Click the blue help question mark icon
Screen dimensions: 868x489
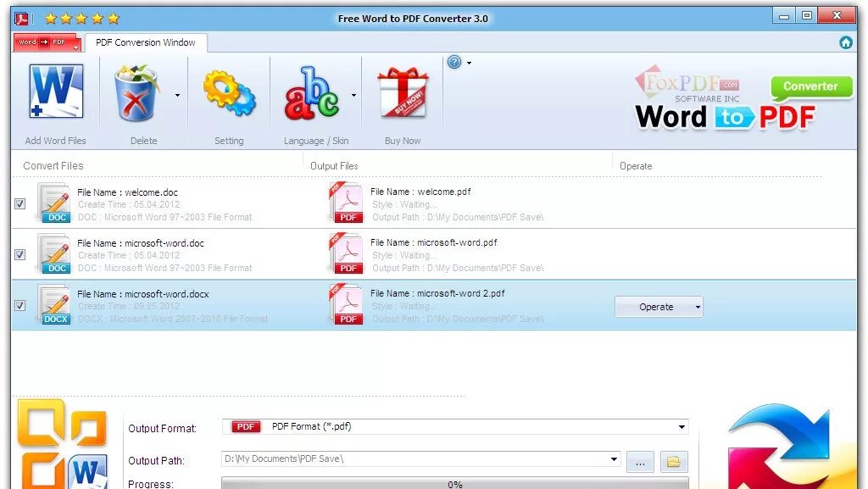click(454, 62)
